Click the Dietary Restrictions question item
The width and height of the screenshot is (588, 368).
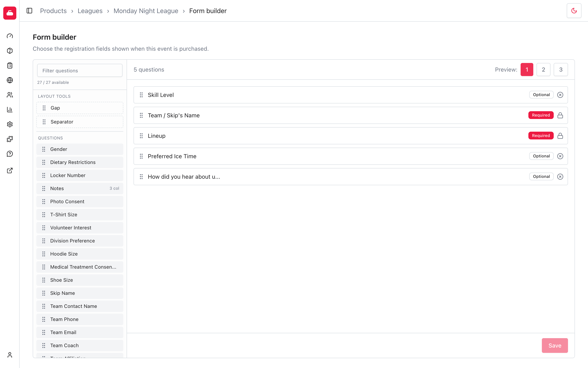click(x=80, y=162)
